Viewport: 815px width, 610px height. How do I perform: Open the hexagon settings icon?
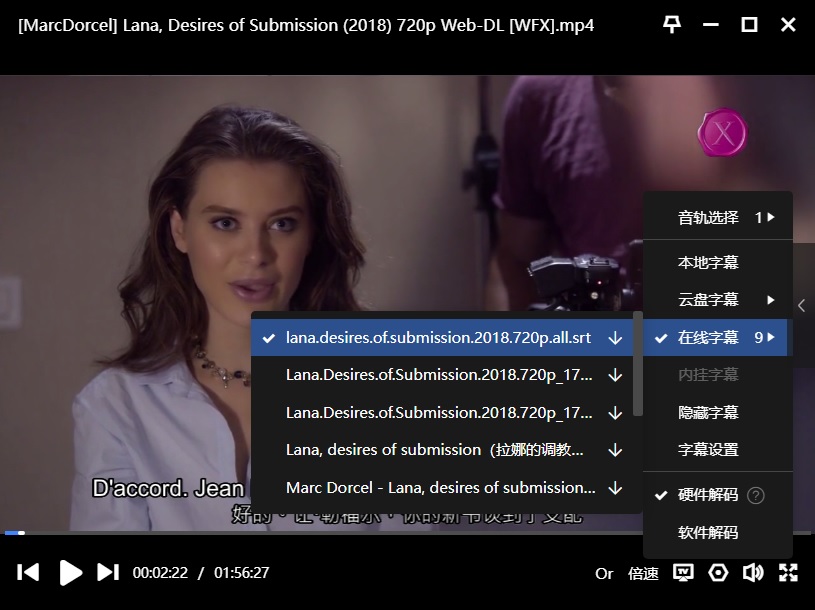coord(718,573)
